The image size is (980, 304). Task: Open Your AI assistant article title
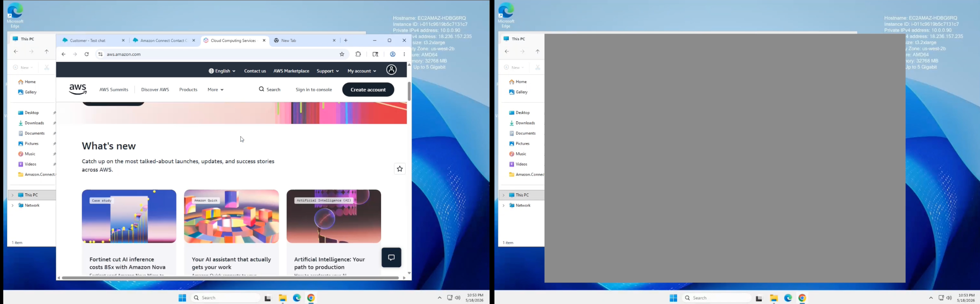[231, 263]
